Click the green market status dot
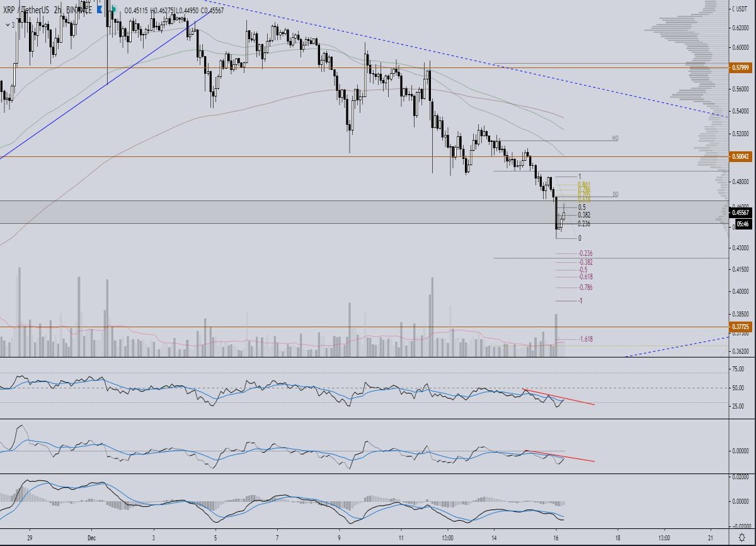 point(113,10)
